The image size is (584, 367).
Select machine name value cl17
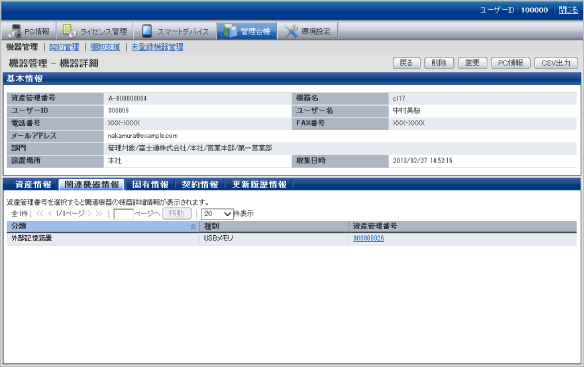[399, 98]
